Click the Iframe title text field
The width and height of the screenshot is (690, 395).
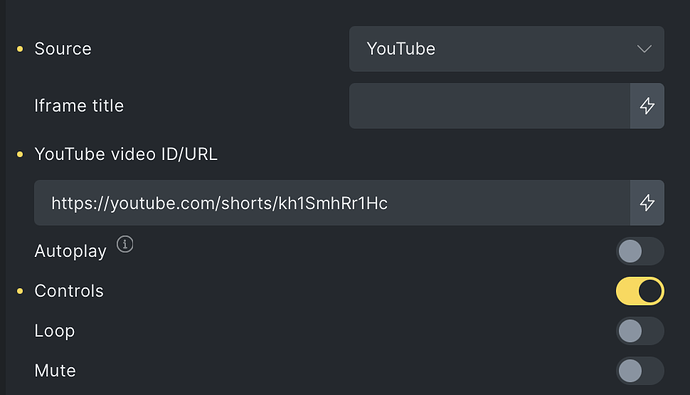point(489,106)
